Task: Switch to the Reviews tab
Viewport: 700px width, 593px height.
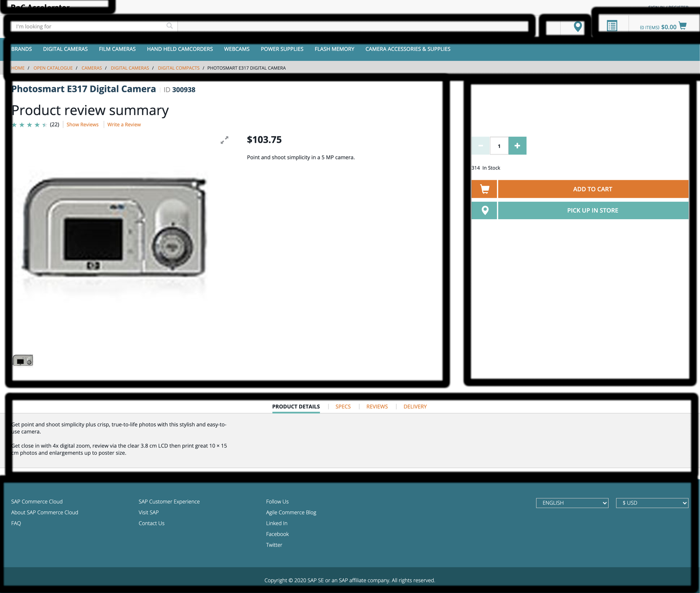Action: click(377, 407)
